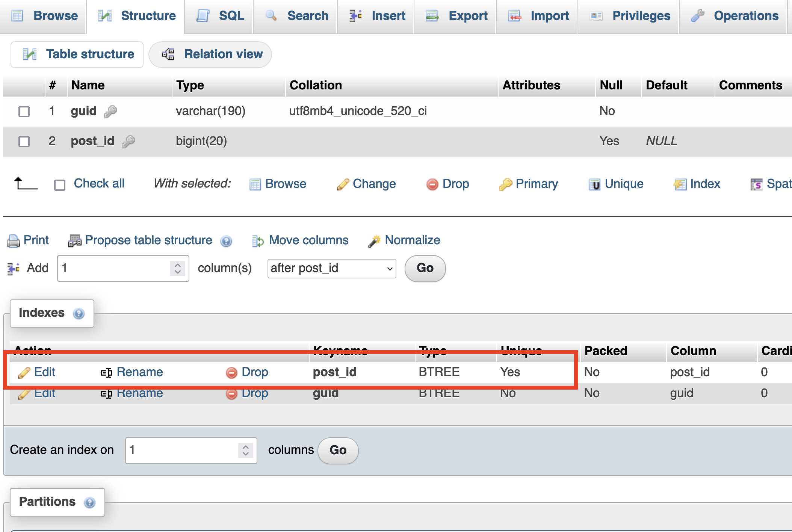Click the Print link
The width and height of the screenshot is (792, 532).
tap(36, 240)
